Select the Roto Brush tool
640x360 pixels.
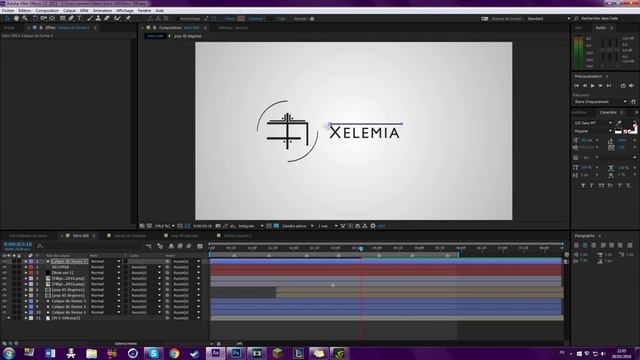[x=118, y=18]
